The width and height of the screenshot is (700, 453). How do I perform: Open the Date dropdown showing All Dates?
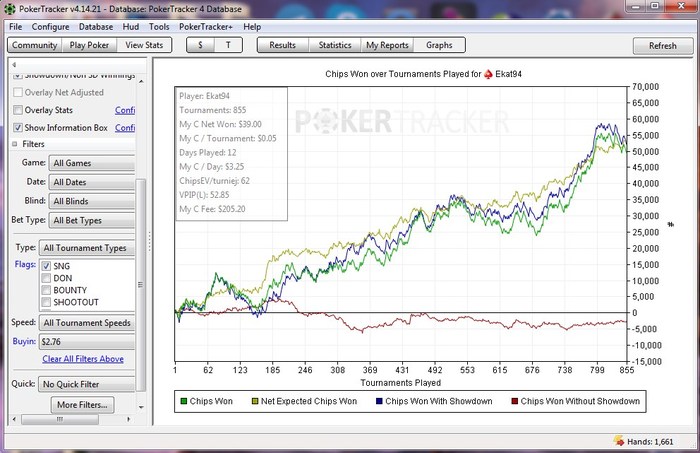tap(92, 182)
